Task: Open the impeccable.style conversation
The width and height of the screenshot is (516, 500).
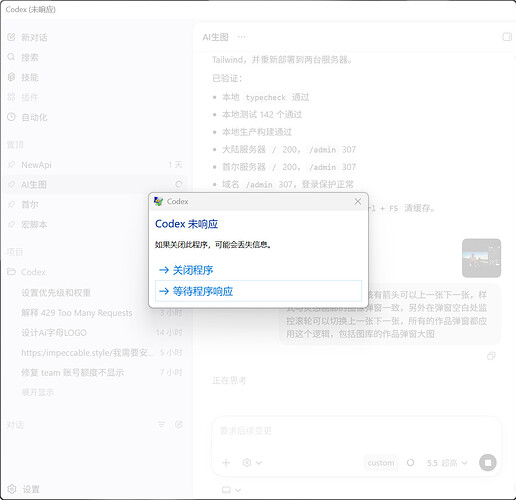Action: (x=88, y=353)
